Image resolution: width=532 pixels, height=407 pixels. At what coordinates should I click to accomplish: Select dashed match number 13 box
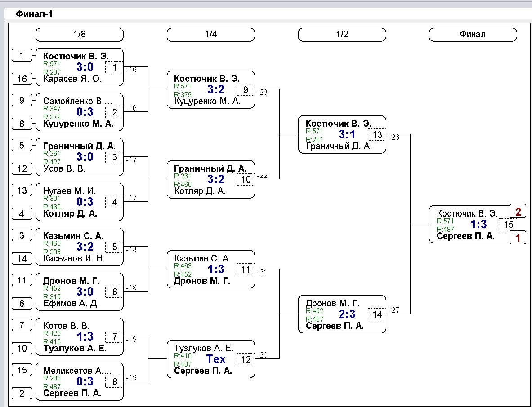[377, 134]
